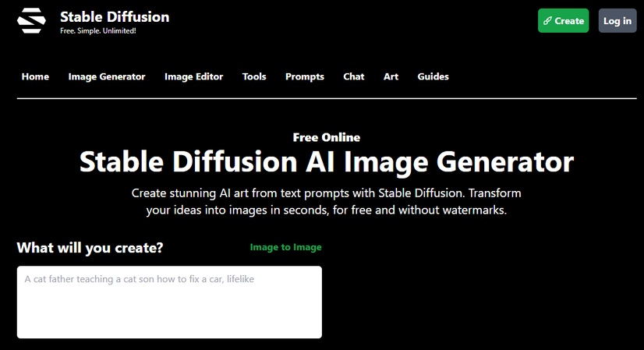
Task: Open the Chat navigation item
Action: coord(354,76)
